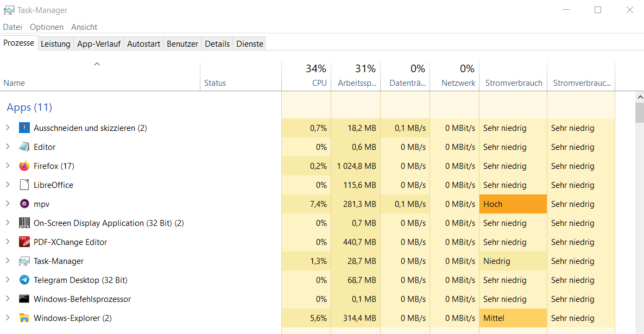
Task: Click the LibreOffice document icon
Action: click(24, 185)
